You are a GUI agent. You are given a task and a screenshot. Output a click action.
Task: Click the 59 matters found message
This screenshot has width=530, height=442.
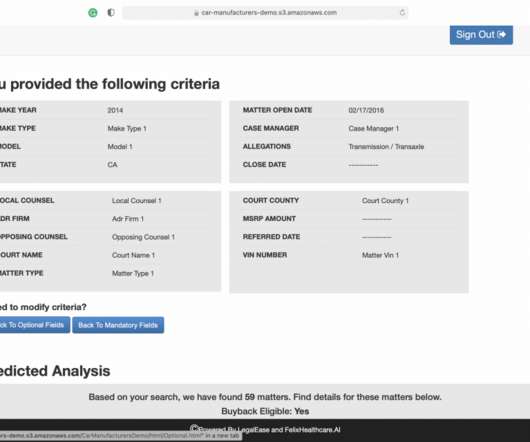265,397
